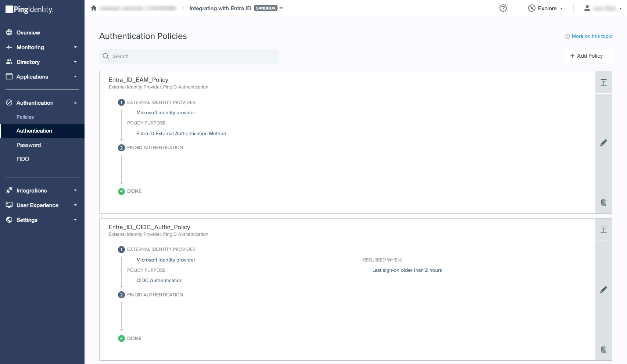Screen dimensions: 627x364
Task: Click the home icon in the breadcrumb
Action: click(x=94, y=8)
